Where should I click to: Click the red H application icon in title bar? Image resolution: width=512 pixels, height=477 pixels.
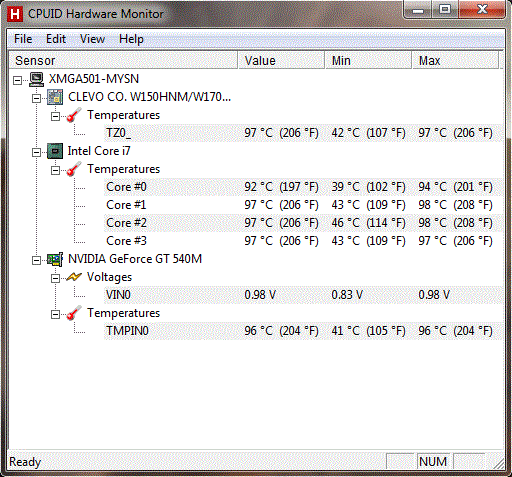coord(15,14)
